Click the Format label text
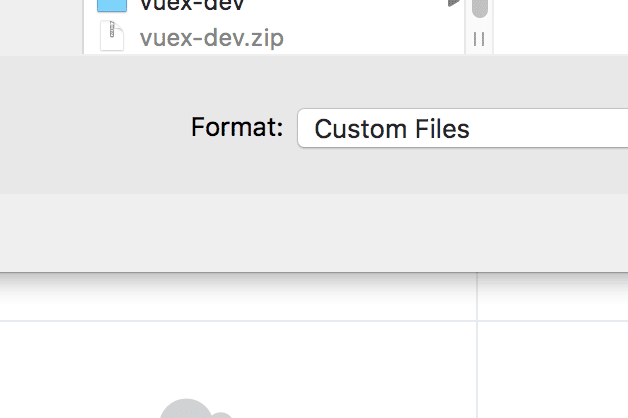This screenshot has height=418, width=628. 237,128
